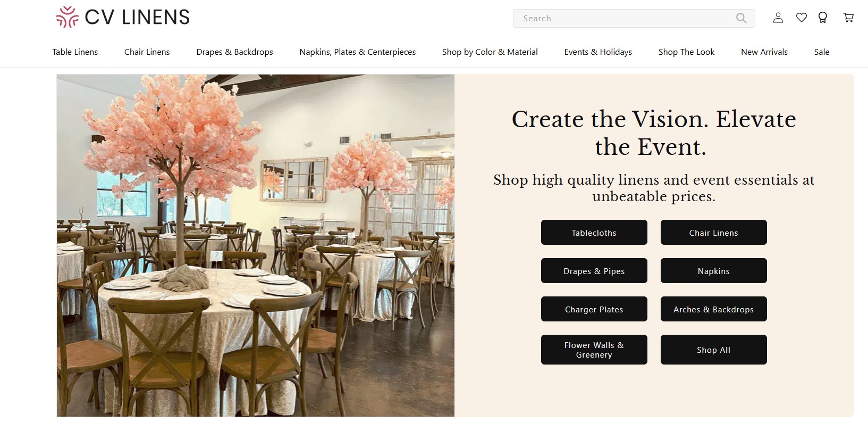Focus the Search input field
This screenshot has height=422, width=868.
click(625, 18)
